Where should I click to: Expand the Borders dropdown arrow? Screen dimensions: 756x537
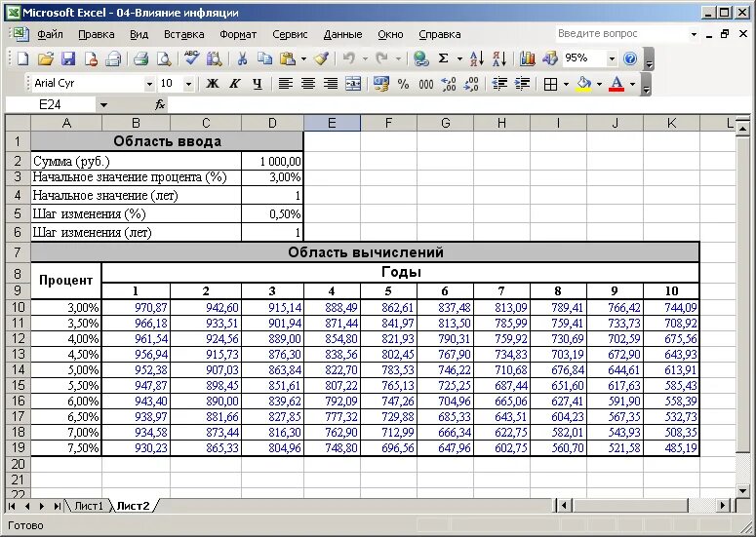point(566,84)
